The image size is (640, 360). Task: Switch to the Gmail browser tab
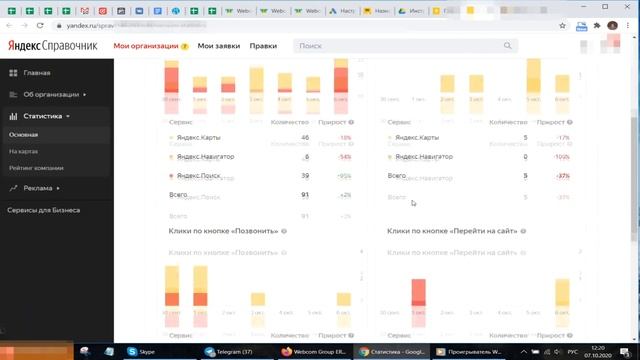coord(84,11)
